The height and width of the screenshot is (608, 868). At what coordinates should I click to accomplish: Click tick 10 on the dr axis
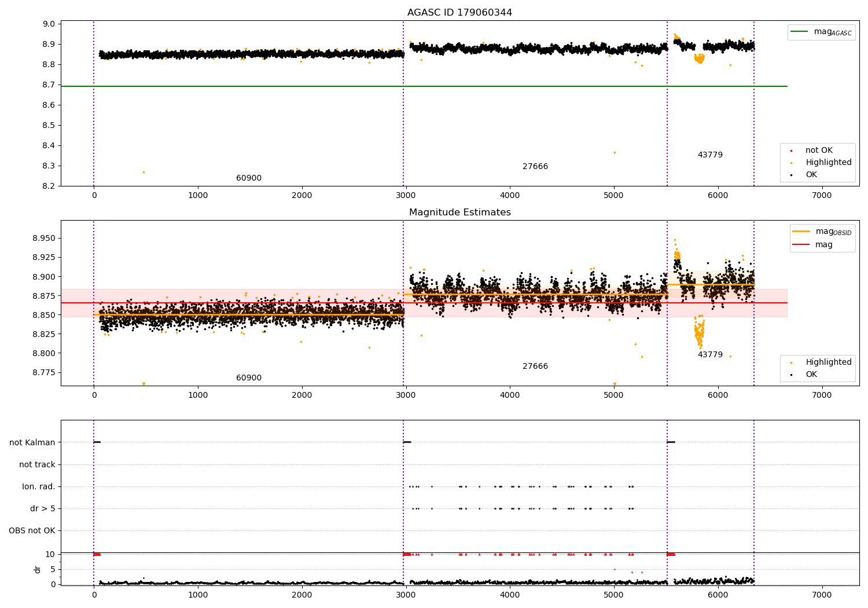pos(50,555)
